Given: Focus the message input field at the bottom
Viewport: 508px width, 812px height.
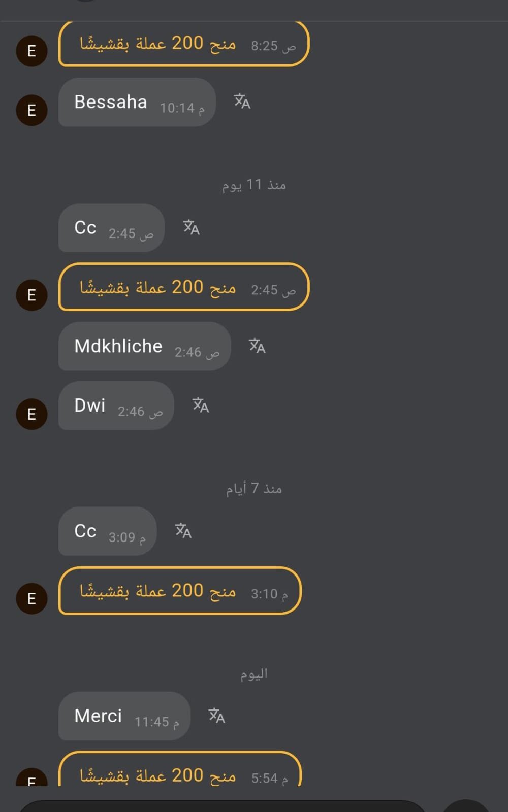Looking at the screenshot, I should (x=221, y=806).
